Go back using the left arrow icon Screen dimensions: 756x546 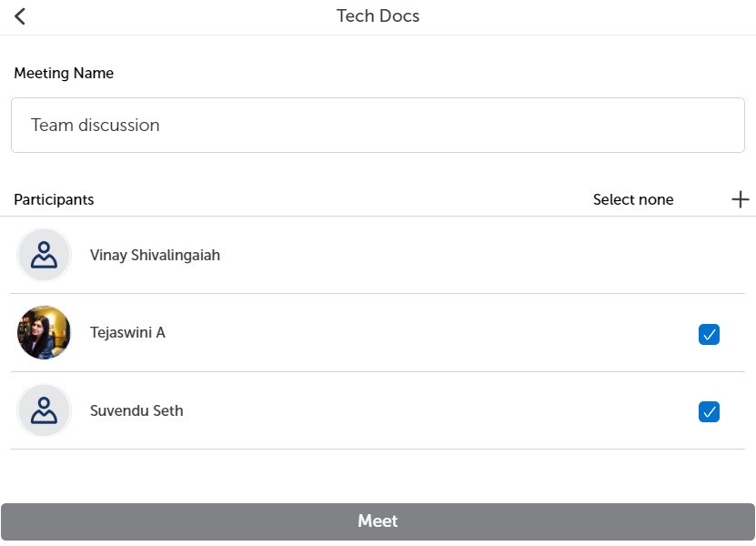20,16
